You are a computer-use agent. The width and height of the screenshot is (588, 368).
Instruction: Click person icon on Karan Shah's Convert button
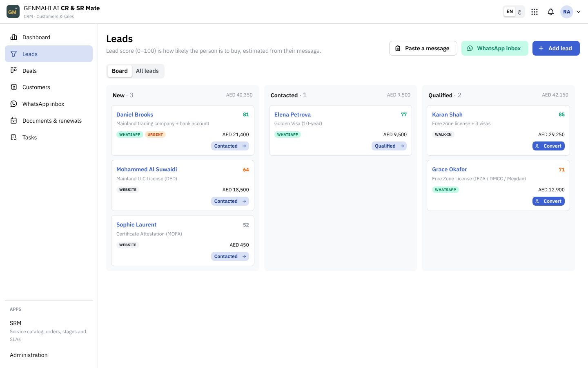[x=537, y=146]
